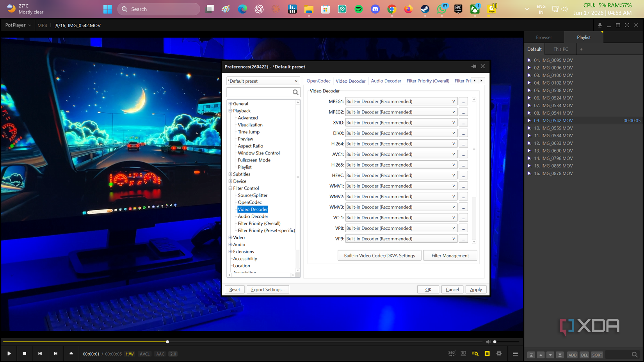Pin the Preferences dialog

(474, 66)
